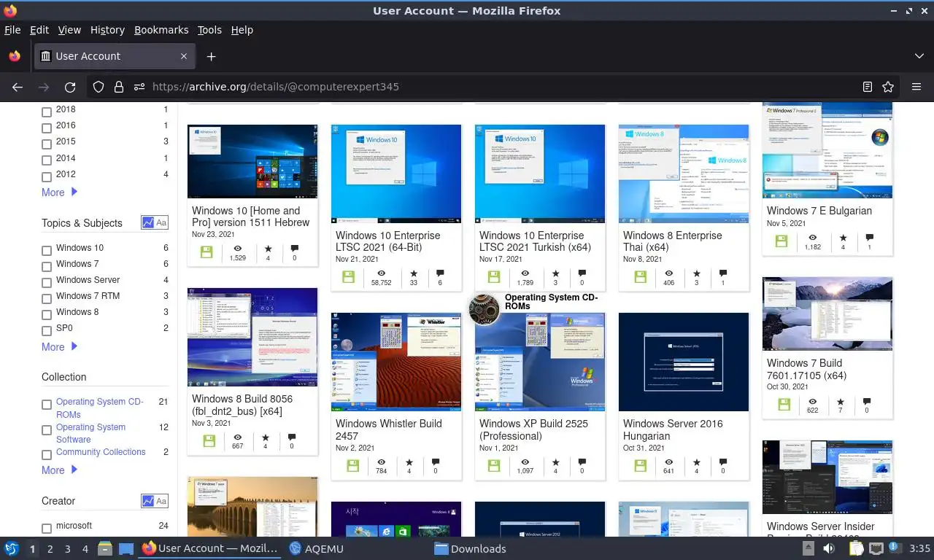Open the History menu
Screen dimensions: 934x560
click(107, 30)
